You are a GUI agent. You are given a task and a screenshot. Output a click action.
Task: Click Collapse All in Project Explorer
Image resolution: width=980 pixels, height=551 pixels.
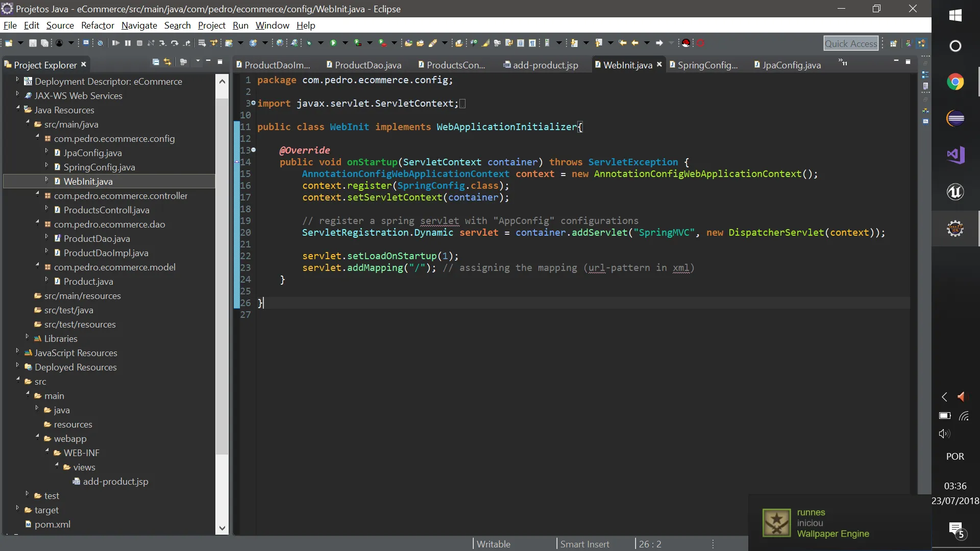pos(156,62)
